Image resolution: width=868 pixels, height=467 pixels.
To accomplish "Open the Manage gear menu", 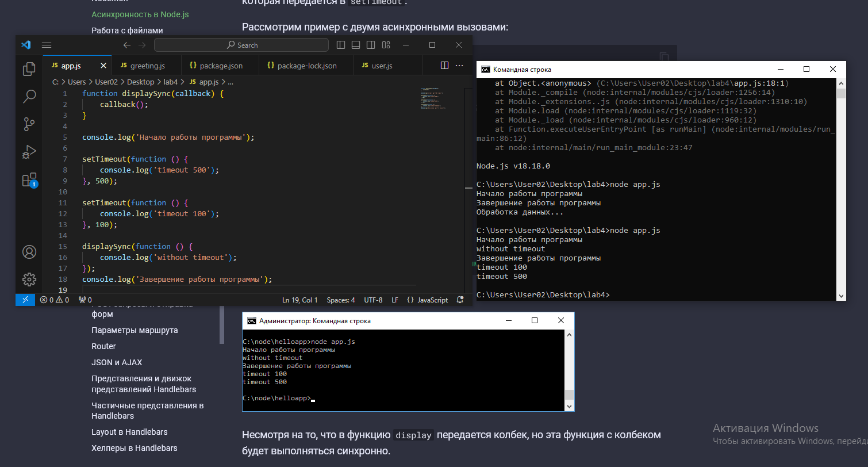I will (29, 280).
